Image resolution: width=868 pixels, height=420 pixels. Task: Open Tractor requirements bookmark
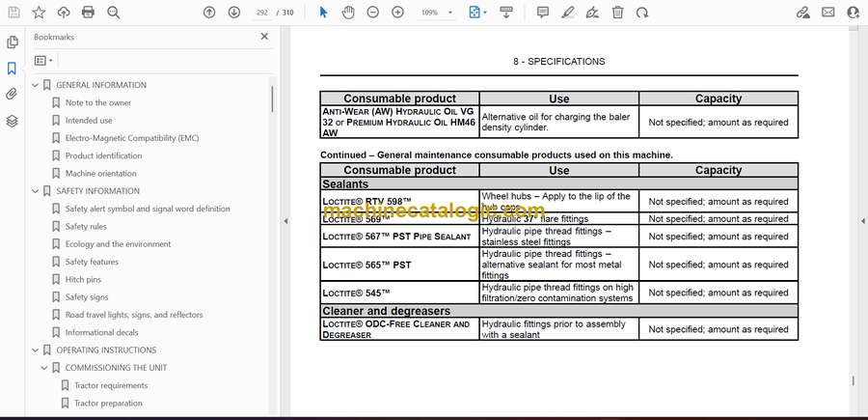(x=111, y=385)
